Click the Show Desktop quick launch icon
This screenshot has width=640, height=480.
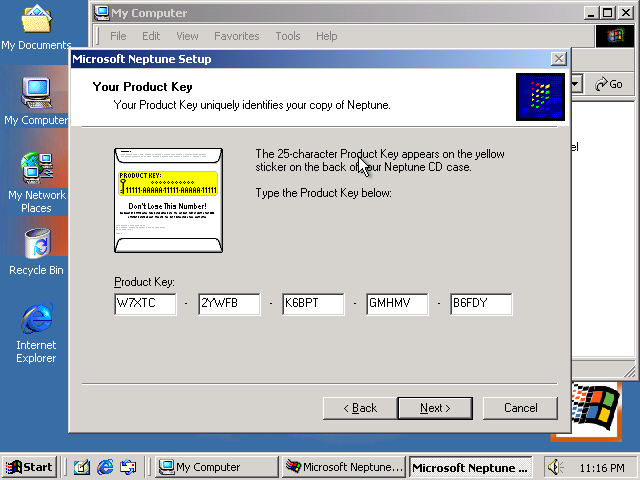(x=82, y=467)
